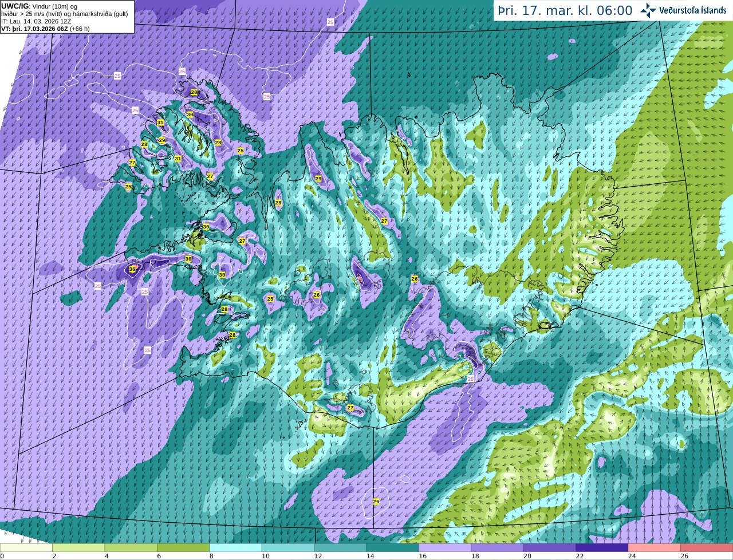
Task: Pick the 4–6 m/s green legend swatch
Action: point(131,548)
